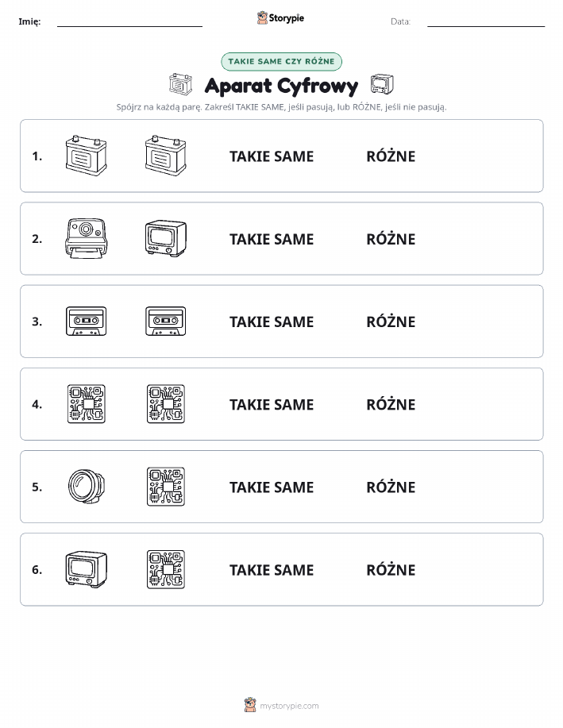Choose RÓŻNE for row 2
The height and width of the screenshot is (728, 563).
pyautogui.click(x=391, y=239)
